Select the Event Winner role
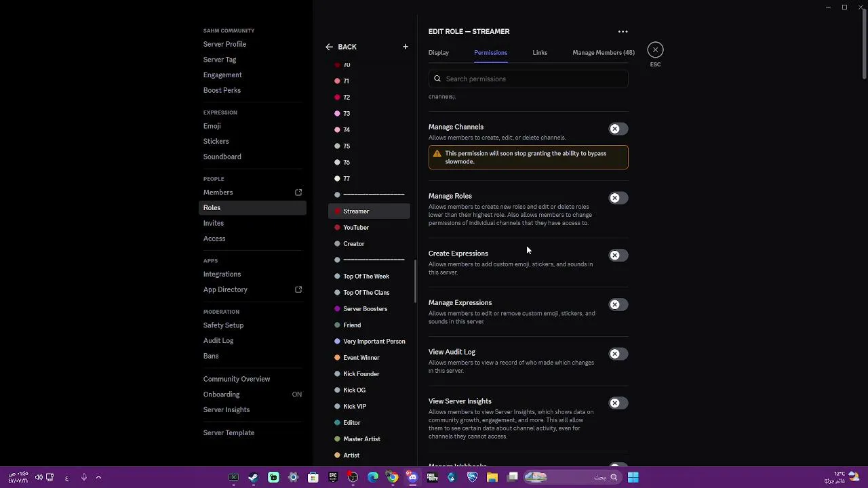Image resolution: width=868 pixels, height=488 pixels. [369, 358]
